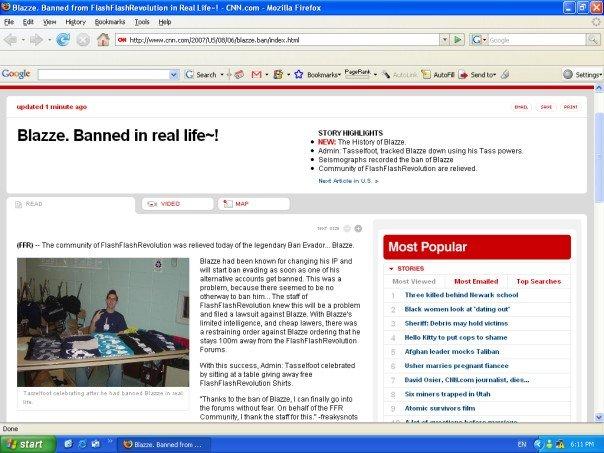Click the Google logo on the toolbar
The height and width of the screenshot is (453, 604).
click(16, 74)
